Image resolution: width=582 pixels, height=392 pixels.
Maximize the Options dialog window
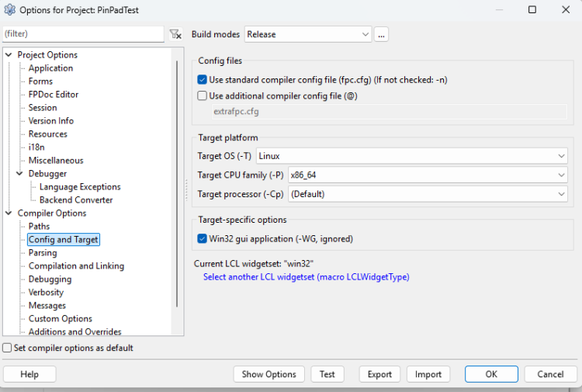click(532, 9)
